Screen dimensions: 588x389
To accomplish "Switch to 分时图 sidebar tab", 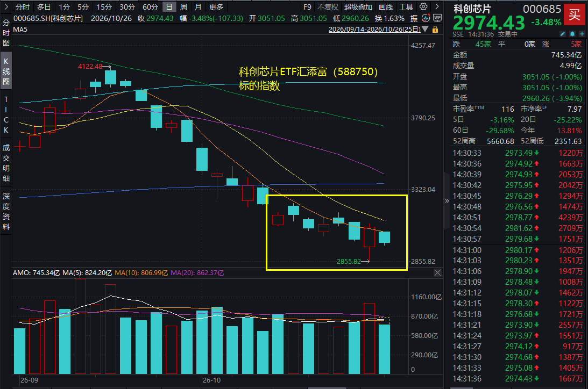I will [6, 33].
